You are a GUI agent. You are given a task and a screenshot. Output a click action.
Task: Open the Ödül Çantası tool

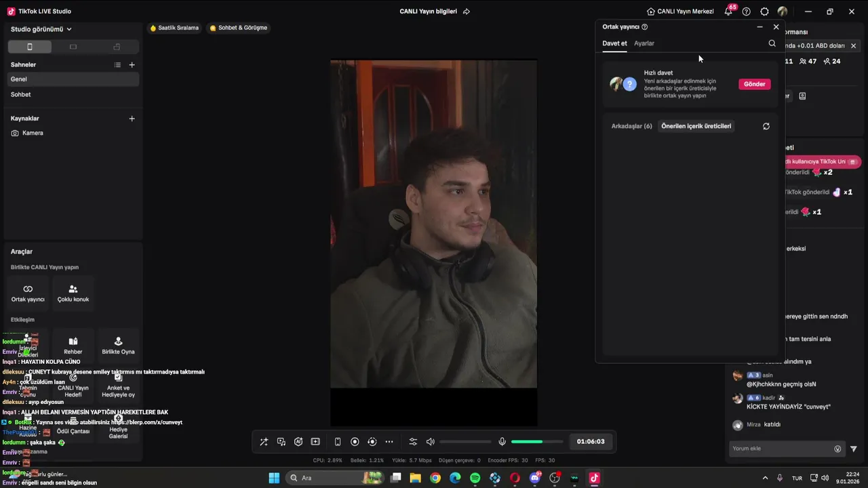(x=73, y=426)
